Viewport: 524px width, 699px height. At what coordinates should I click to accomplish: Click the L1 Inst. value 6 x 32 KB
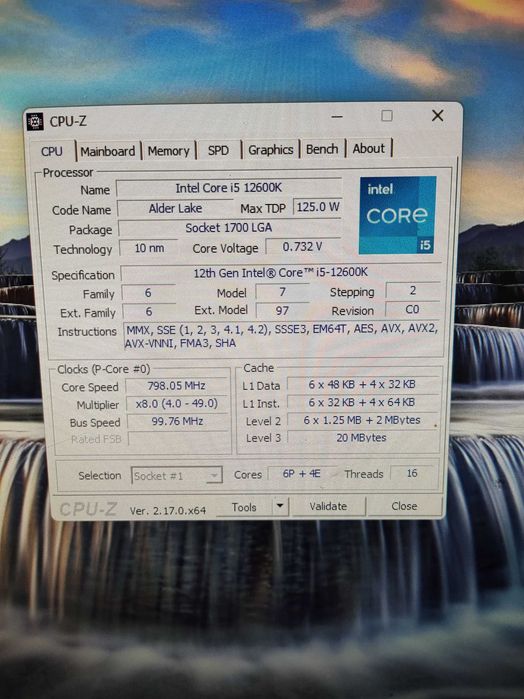pyautogui.click(x=362, y=403)
